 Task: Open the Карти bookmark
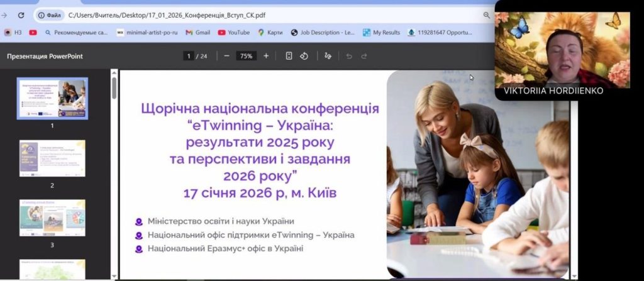[x=270, y=33]
